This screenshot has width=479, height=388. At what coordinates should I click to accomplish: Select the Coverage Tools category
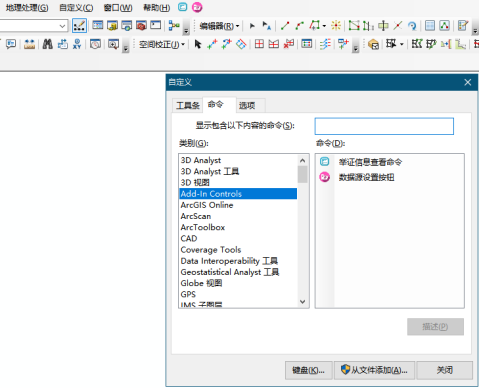pyautogui.click(x=238, y=250)
